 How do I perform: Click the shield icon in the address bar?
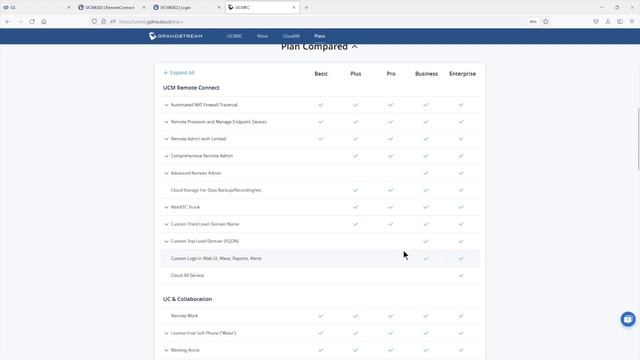[94, 22]
